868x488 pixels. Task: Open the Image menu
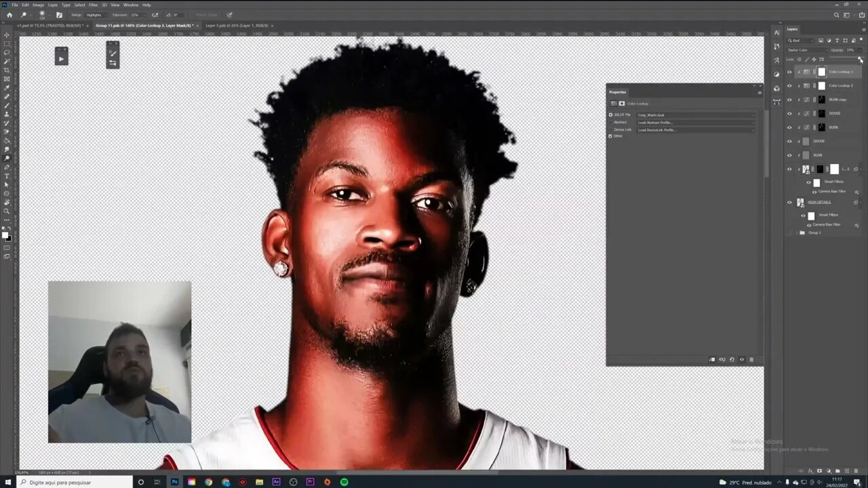point(39,5)
